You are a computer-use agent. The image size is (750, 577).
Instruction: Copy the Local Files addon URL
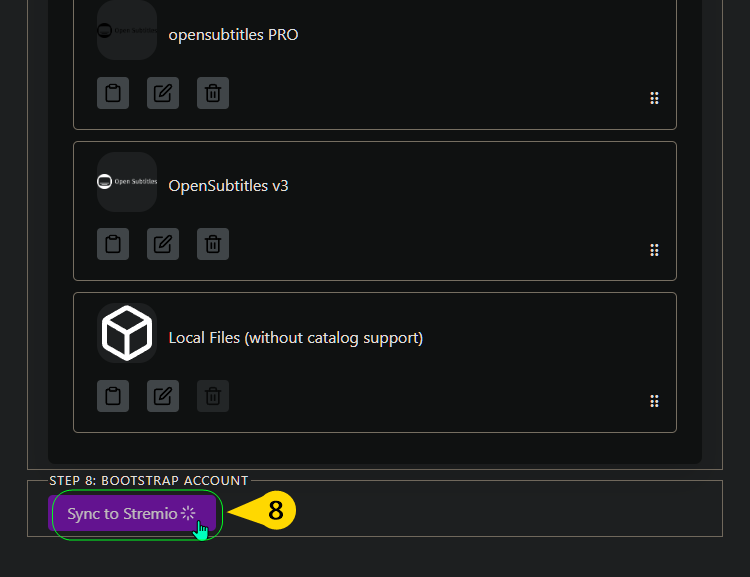pos(113,396)
